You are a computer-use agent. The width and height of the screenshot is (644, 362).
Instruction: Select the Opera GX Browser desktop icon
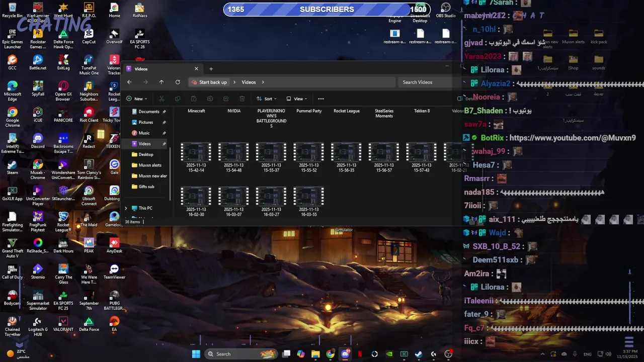(x=63, y=91)
